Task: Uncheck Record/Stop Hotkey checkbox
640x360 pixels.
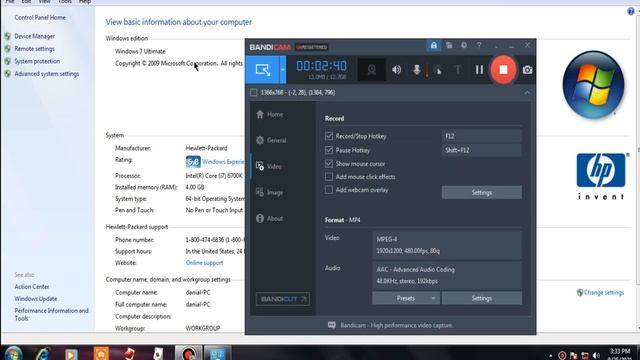Action: (x=329, y=136)
